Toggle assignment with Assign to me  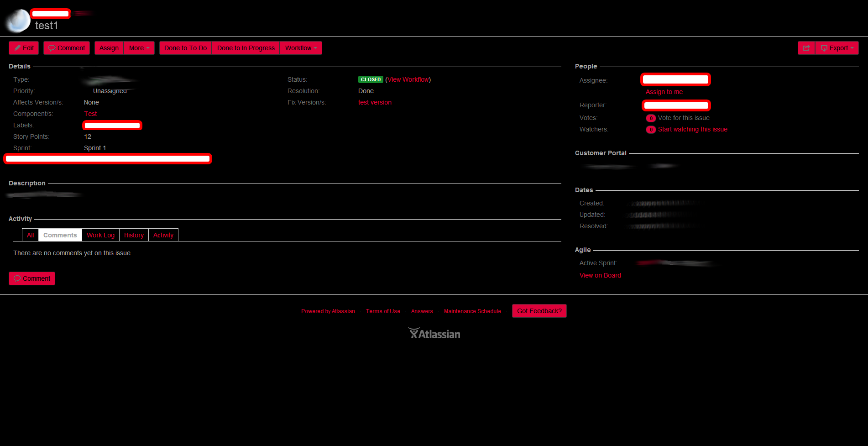664,92
